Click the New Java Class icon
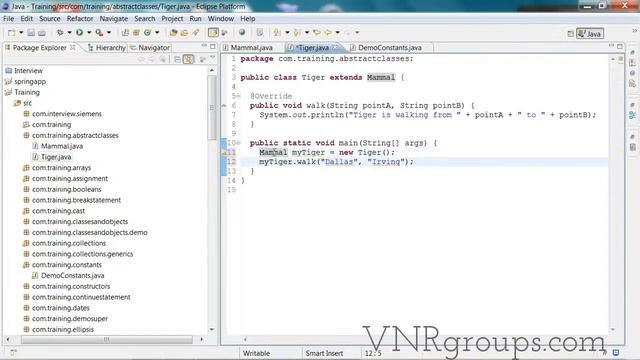 click(x=147, y=33)
